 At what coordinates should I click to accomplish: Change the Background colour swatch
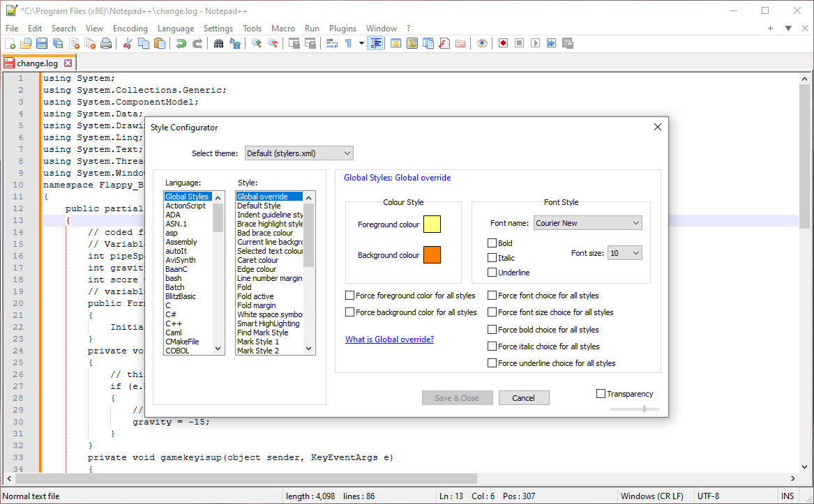pyautogui.click(x=432, y=254)
